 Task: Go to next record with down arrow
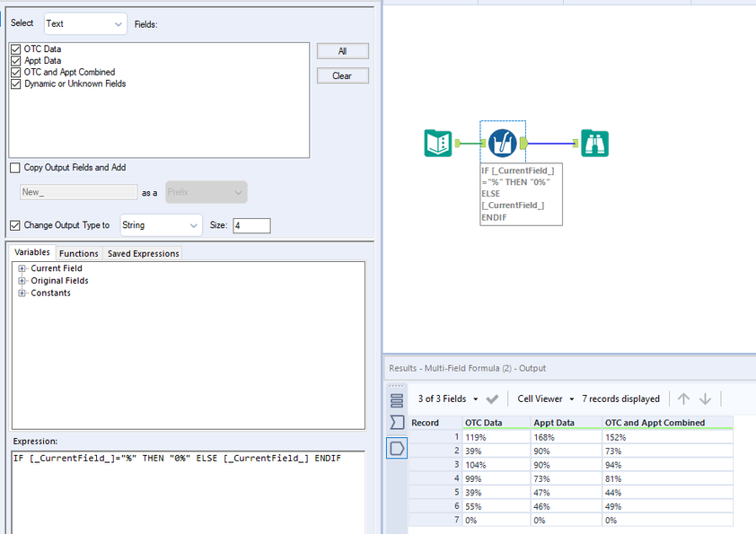[705, 398]
